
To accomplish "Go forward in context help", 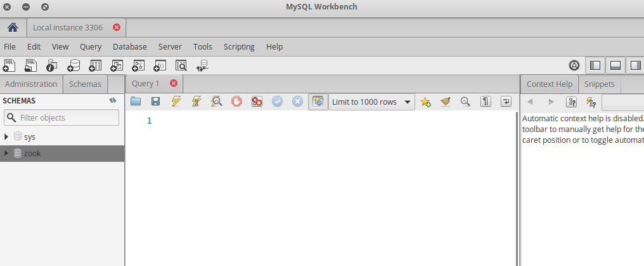I will pos(551,102).
